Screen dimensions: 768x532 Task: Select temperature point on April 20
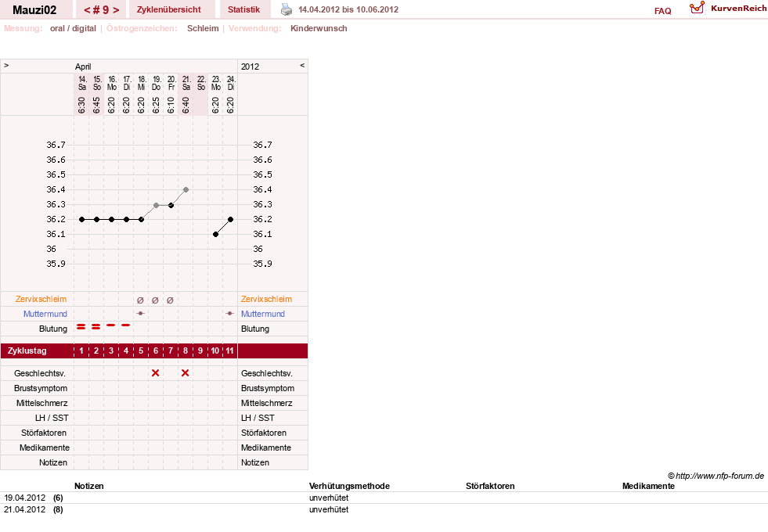click(171, 205)
